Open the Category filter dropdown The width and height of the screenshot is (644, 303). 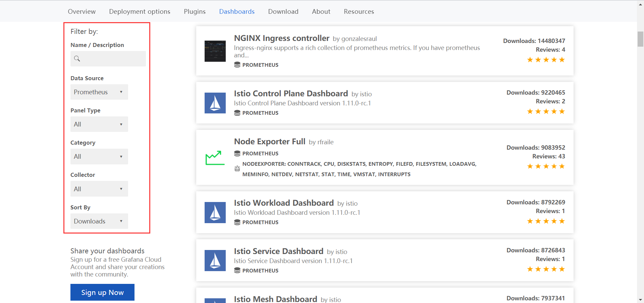pyautogui.click(x=99, y=156)
